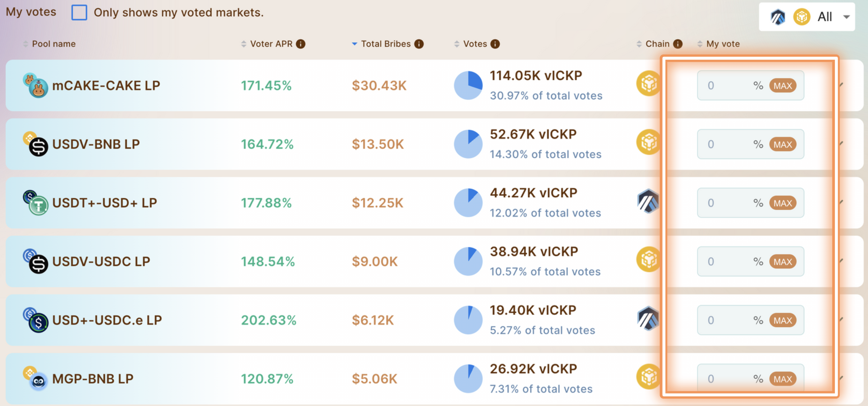Image resolution: width=868 pixels, height=406 pixels.
Task: Enable Only shows my voted markets checkbox
Action: [x=79, y=13]
